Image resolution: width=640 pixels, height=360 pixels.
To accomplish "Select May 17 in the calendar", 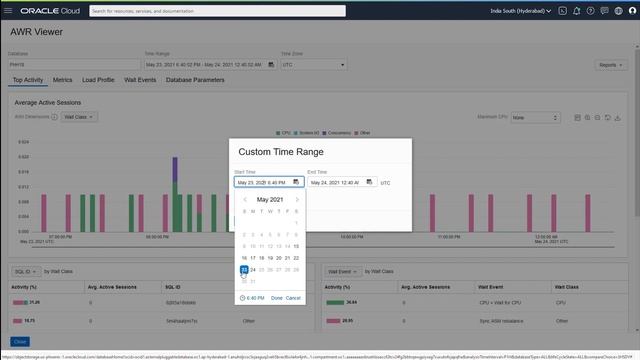I will (x=253, y=258).
